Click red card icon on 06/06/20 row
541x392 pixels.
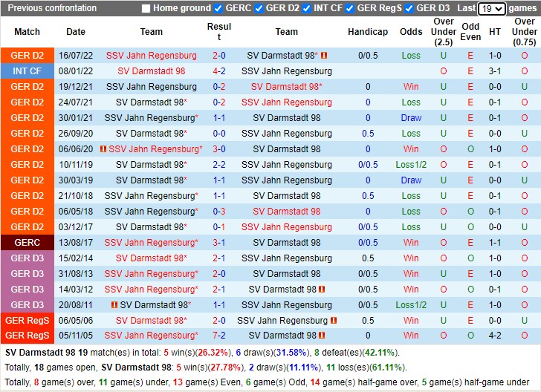(x=103, y=149)
